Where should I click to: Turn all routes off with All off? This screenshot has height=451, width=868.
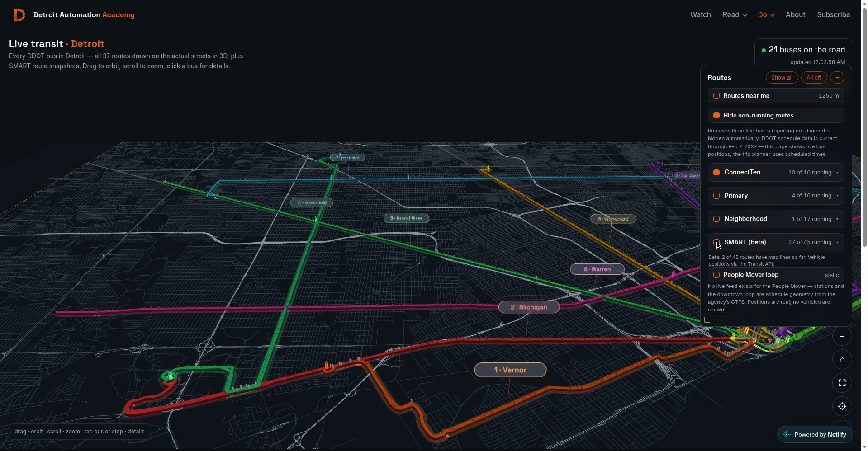click(x=814, y=78)
